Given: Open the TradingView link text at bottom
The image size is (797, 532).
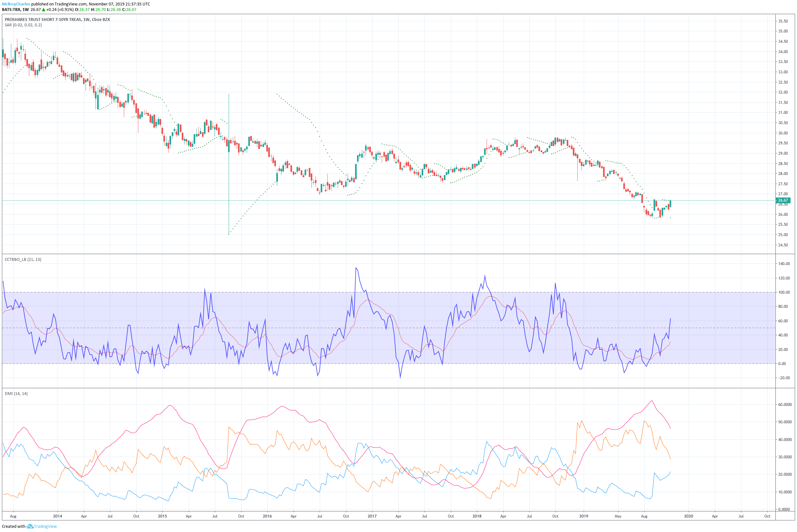Looking at the screenshot, I should tap(45, 527).
